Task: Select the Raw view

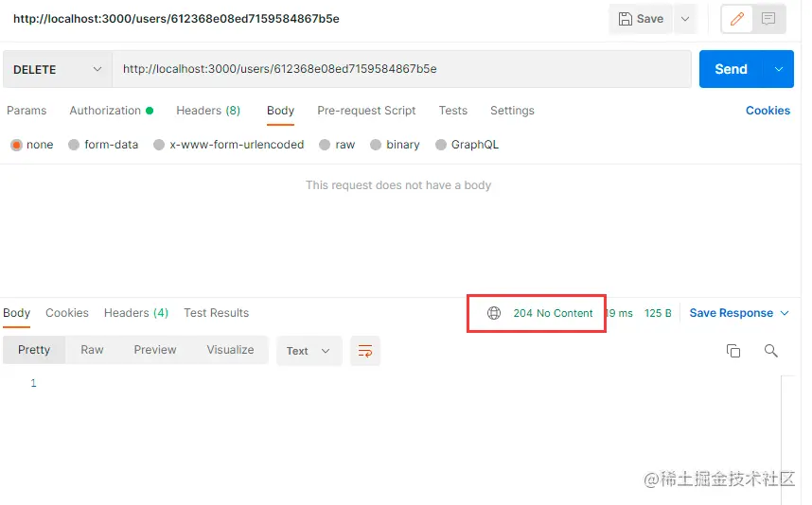Action: pyautogui.click(x=92, y=350)
